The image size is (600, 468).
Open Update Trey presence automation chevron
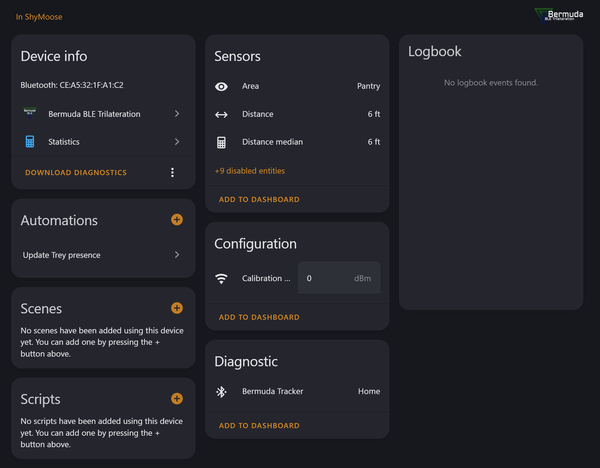click(x=177, y=255)
